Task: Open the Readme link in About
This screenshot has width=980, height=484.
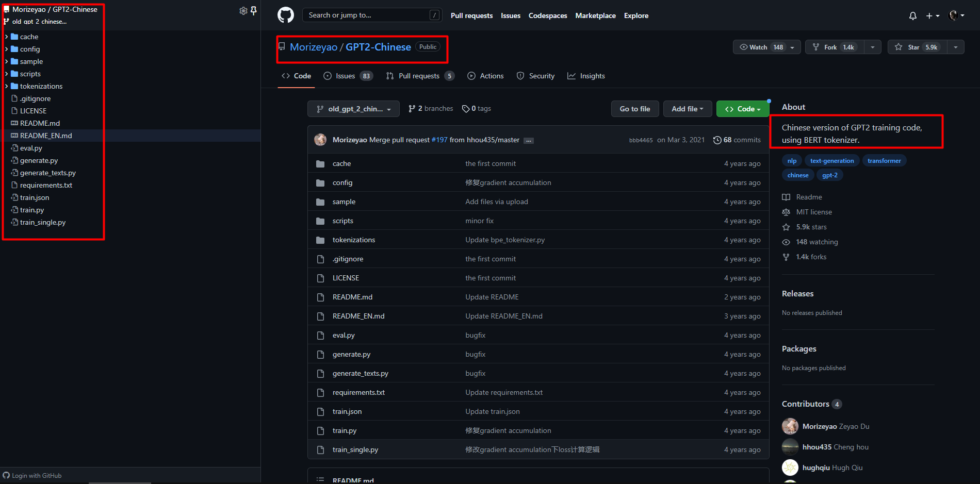Action: (802, 197)
